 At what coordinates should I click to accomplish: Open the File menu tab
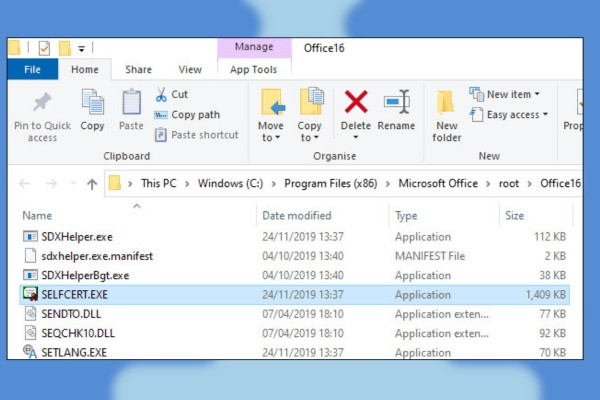click(x=33, y=69)
